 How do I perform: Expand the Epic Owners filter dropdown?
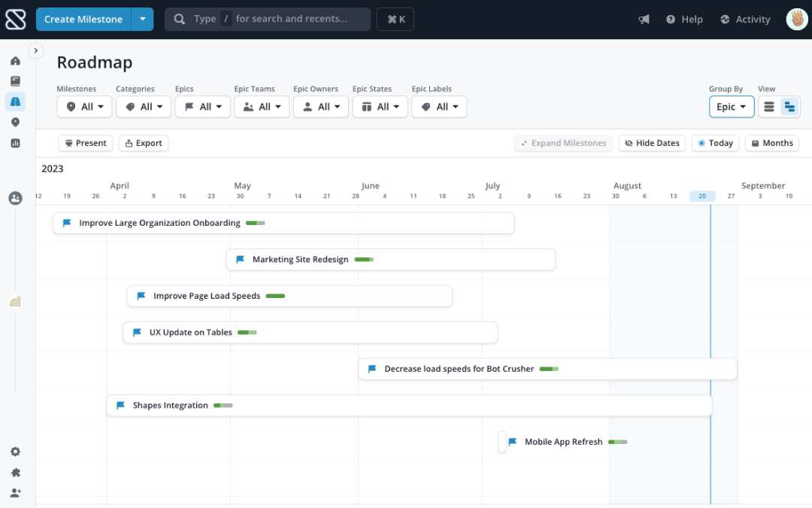click(x=321, y=107)
